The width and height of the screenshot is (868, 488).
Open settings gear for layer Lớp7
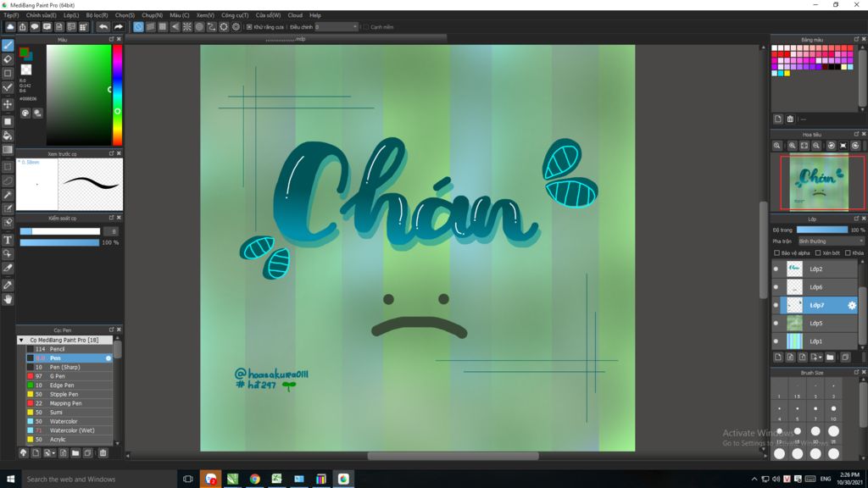[851, 305]
